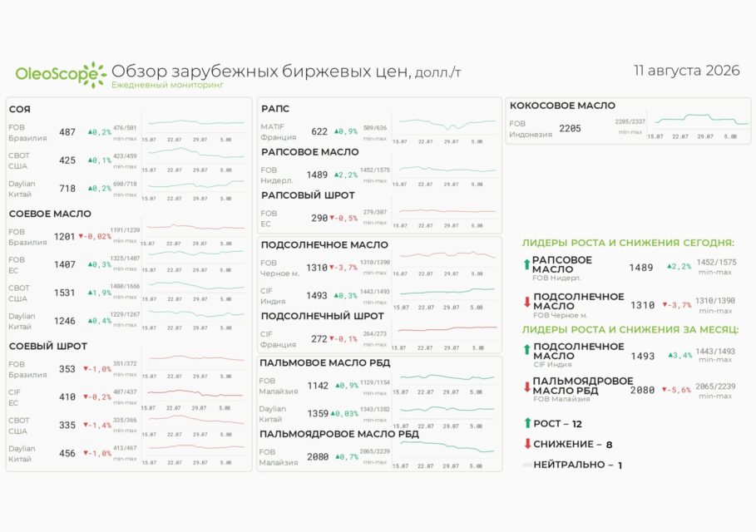
Task: Click the palm oil Малайзия price value 1142
Action: click(318, 386)
